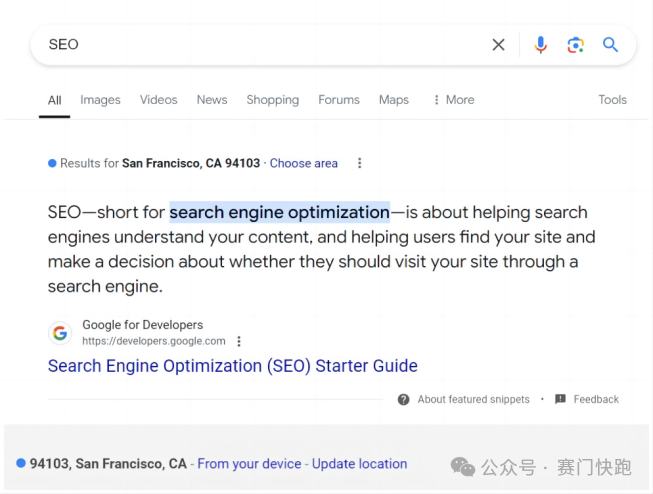
Task: Go to the Shopping tab
Action: (272, 100)
